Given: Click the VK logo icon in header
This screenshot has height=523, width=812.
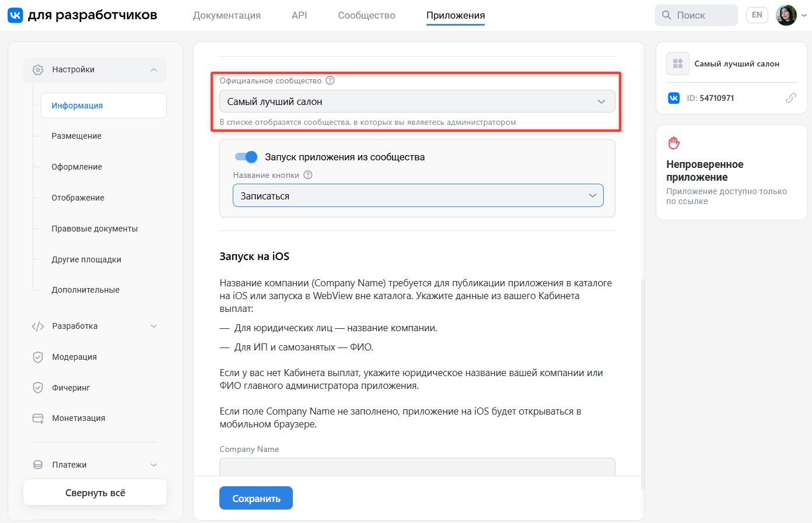Looking at the screenshot, I should coord(15,15).
